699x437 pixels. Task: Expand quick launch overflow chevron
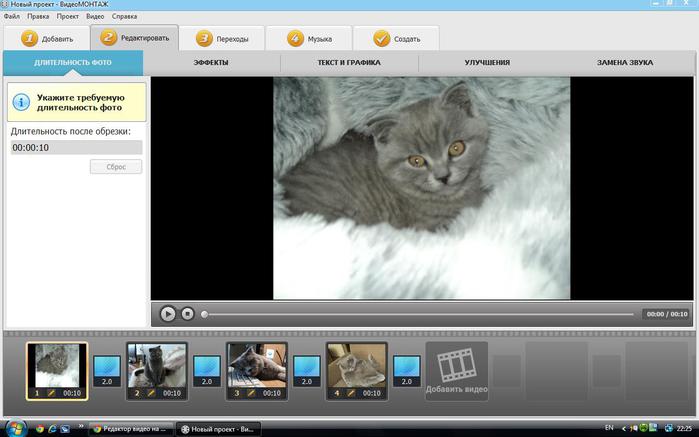tap(81, 426)
